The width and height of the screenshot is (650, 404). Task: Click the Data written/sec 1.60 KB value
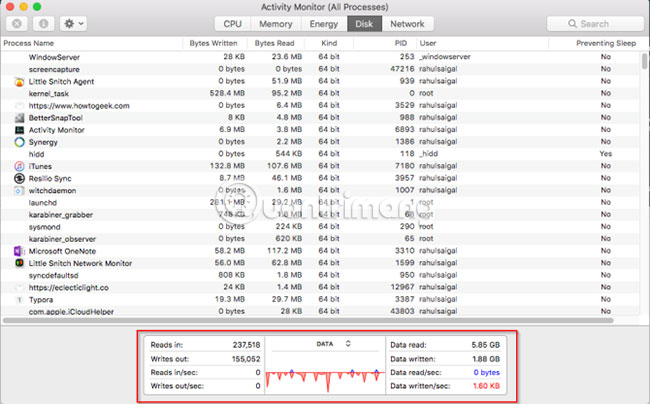click(486, 386)
